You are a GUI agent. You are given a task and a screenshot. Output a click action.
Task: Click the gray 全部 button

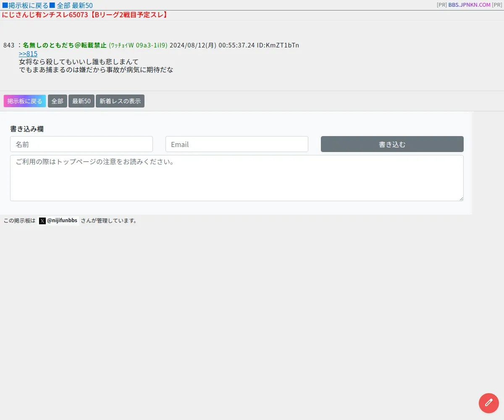tap(58, 101)
